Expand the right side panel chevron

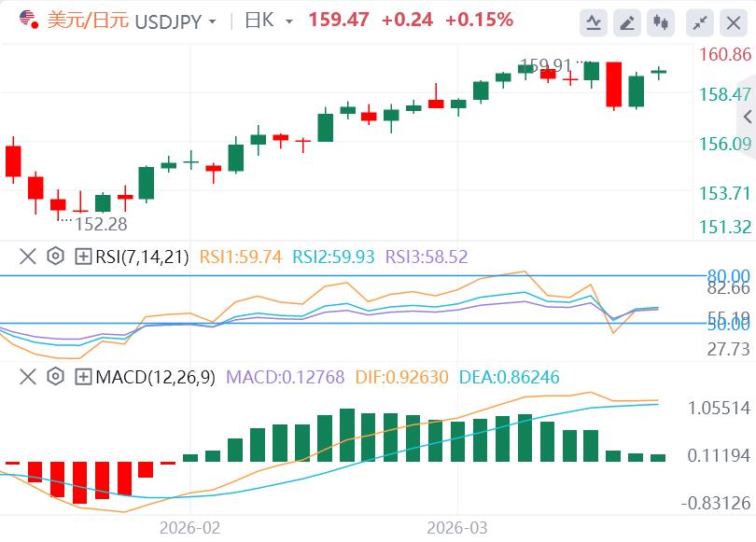click(747, 117)
